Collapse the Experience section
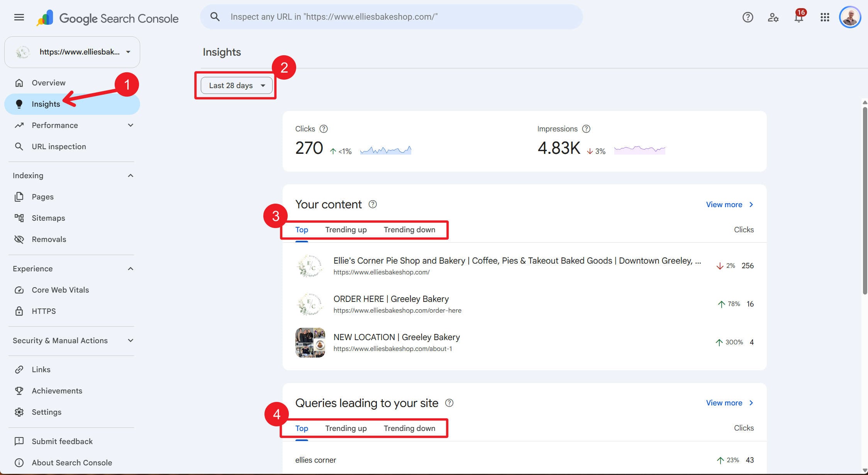The height and width of the screenshot is (475, 868). pos(131,269)
